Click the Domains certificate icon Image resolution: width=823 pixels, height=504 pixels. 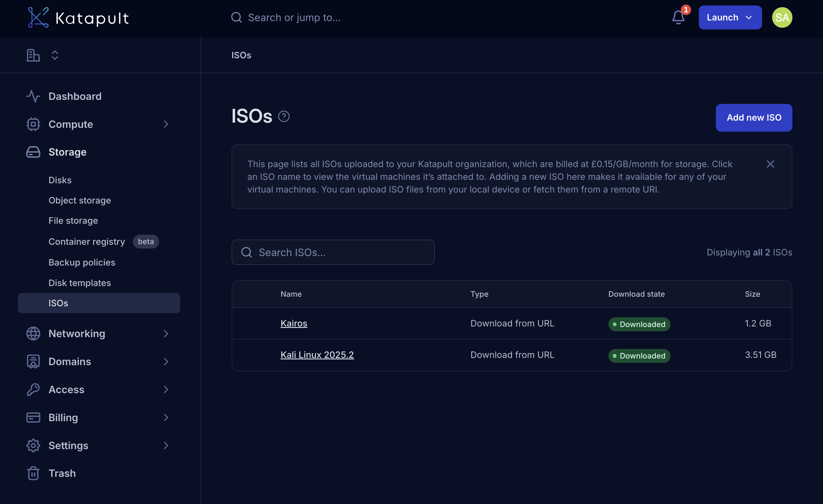tap(33, 361)
